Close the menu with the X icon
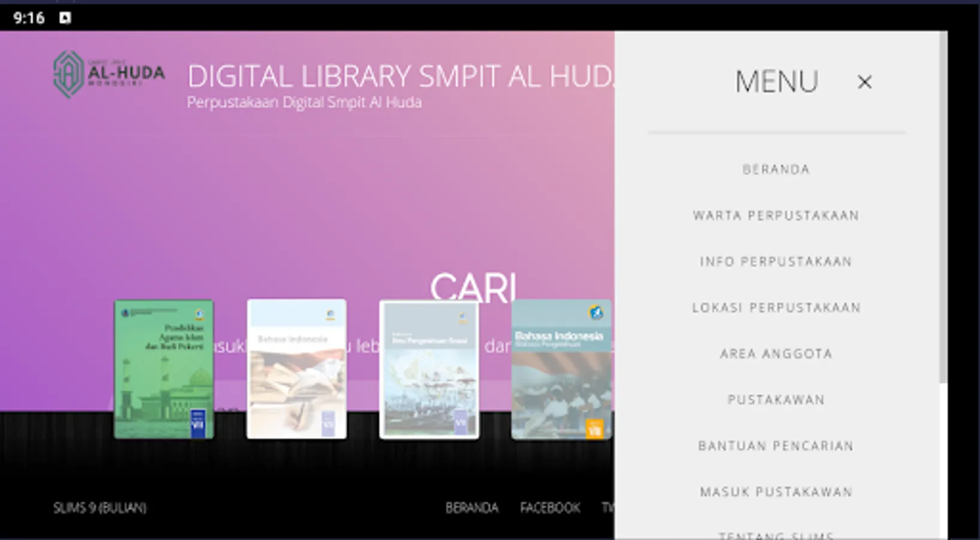The width and height of the screenshot is (980, 540). (864, 82)
